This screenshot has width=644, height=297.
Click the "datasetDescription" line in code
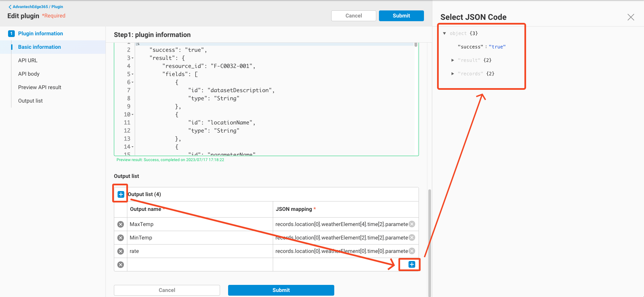[x=231, y=90]
